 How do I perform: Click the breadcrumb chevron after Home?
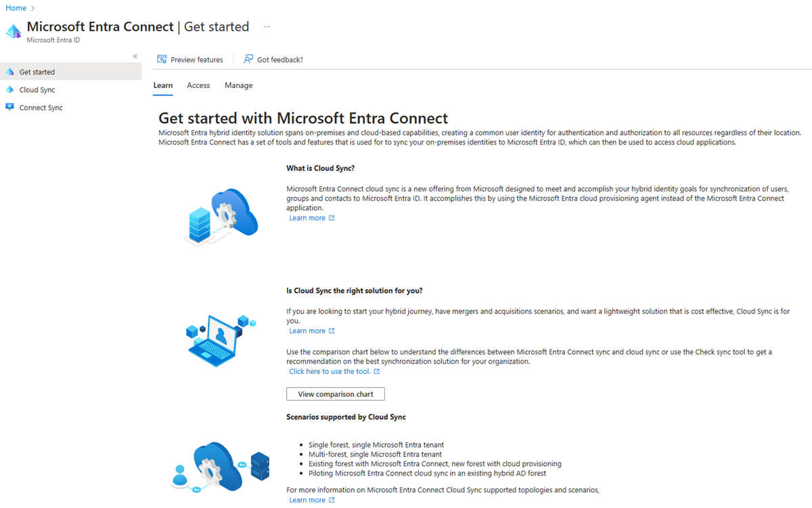click(32, 8)
